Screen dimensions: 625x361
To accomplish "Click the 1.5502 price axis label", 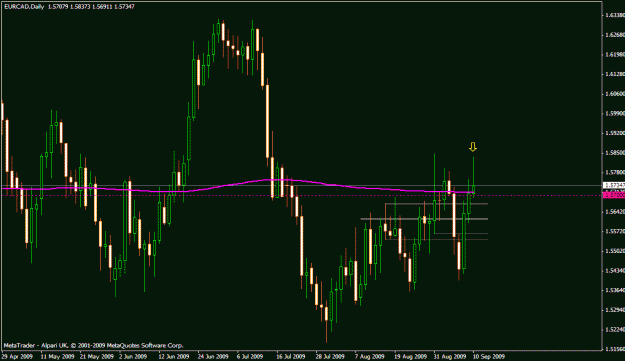I will pos(615,251).
